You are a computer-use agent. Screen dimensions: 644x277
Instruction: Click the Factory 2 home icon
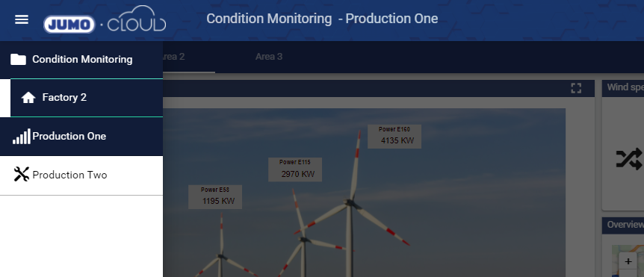click(28, 98)
